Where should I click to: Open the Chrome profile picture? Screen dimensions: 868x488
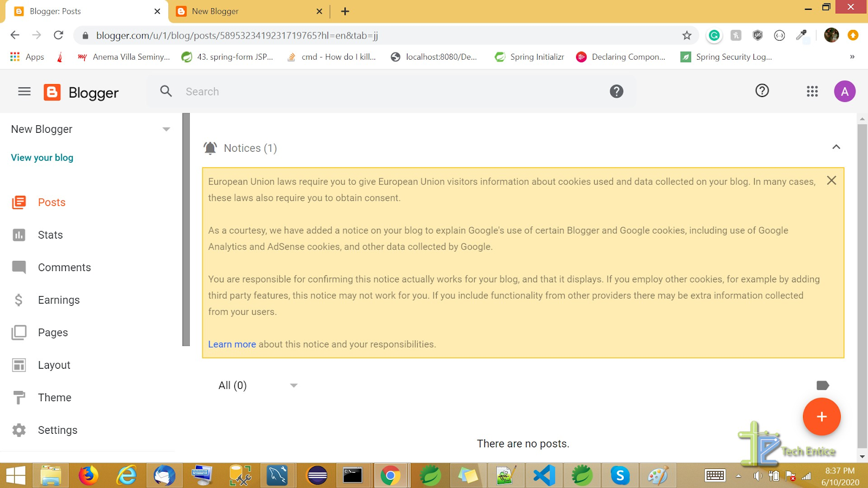coord(831,35)
